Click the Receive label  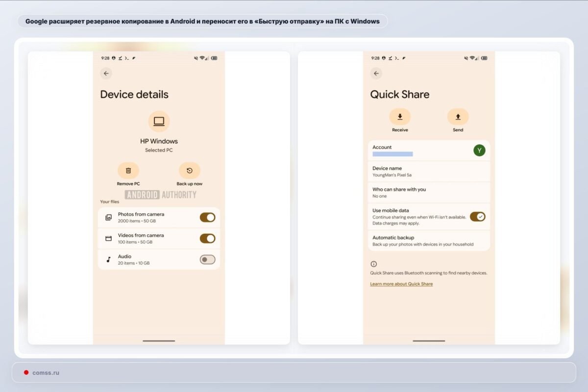tap(400, 130)
